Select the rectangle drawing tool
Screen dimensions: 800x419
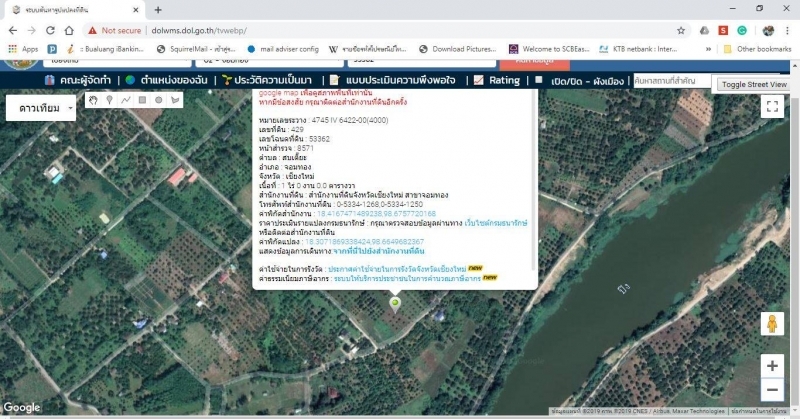click(x=142, y=100)
